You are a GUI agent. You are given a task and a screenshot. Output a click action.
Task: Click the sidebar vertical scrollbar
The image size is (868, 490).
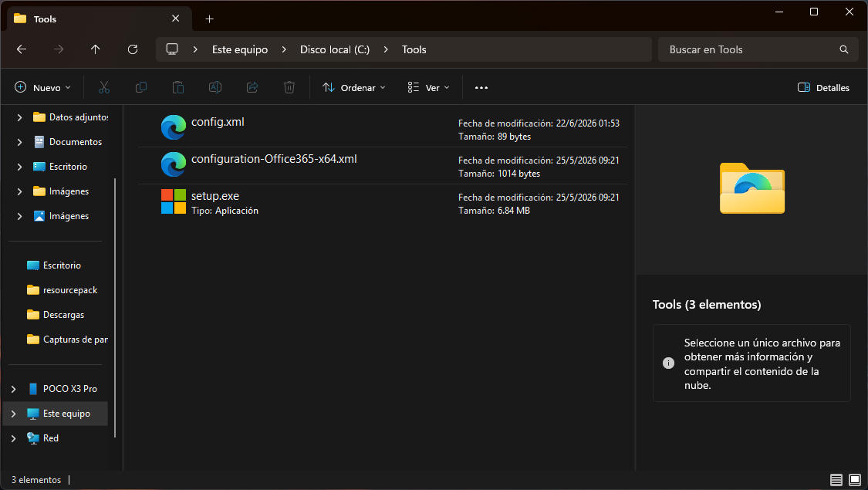(115, 307)
